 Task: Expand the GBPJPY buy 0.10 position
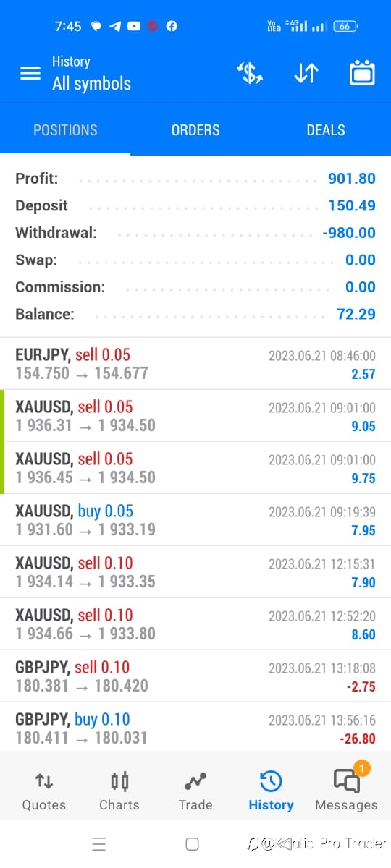click(195, 728)
